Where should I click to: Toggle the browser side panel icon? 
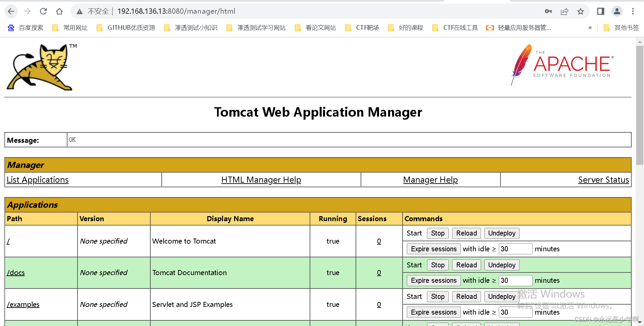(600, 11)
